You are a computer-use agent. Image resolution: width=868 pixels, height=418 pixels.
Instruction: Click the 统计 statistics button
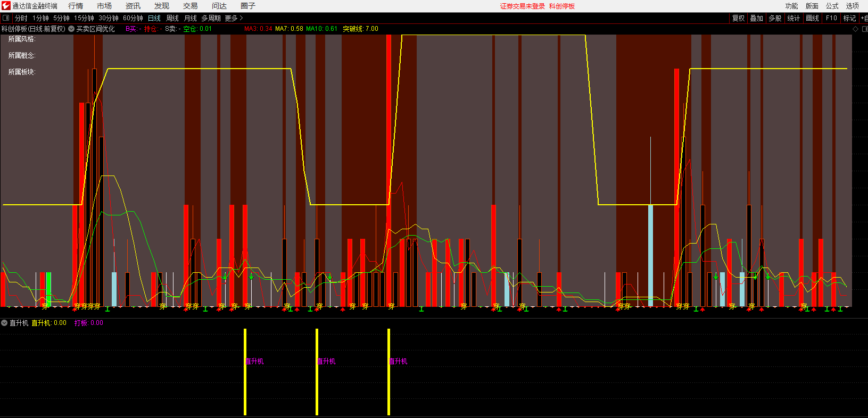793,18
